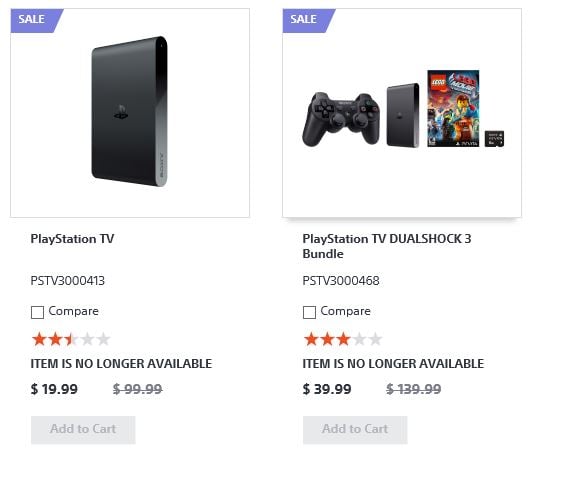
Task: Click the memory card in the bundle image
Action: (x=494, y=139)
